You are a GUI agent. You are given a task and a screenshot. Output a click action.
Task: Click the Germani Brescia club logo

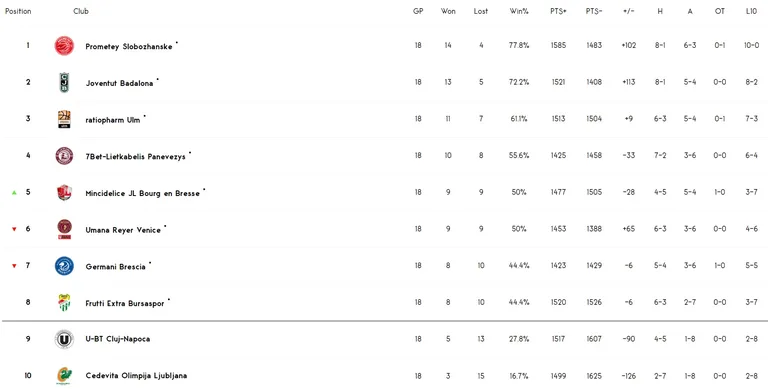[64, 266]
